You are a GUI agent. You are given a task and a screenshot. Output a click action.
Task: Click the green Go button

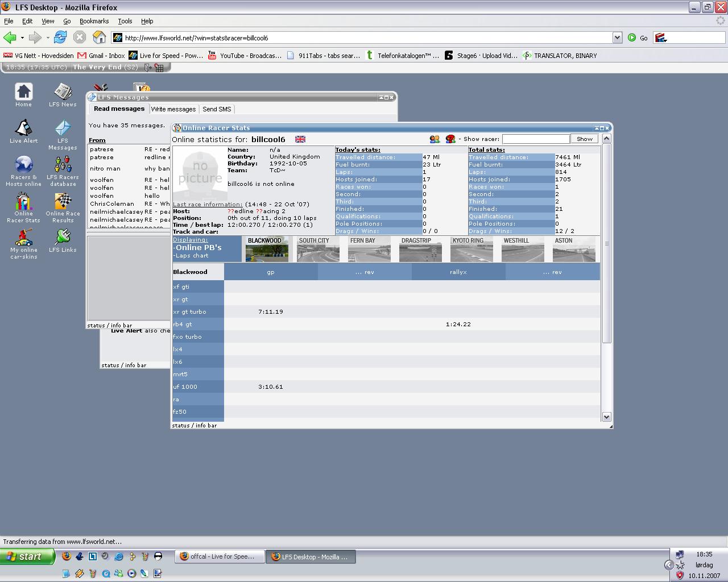638,38
